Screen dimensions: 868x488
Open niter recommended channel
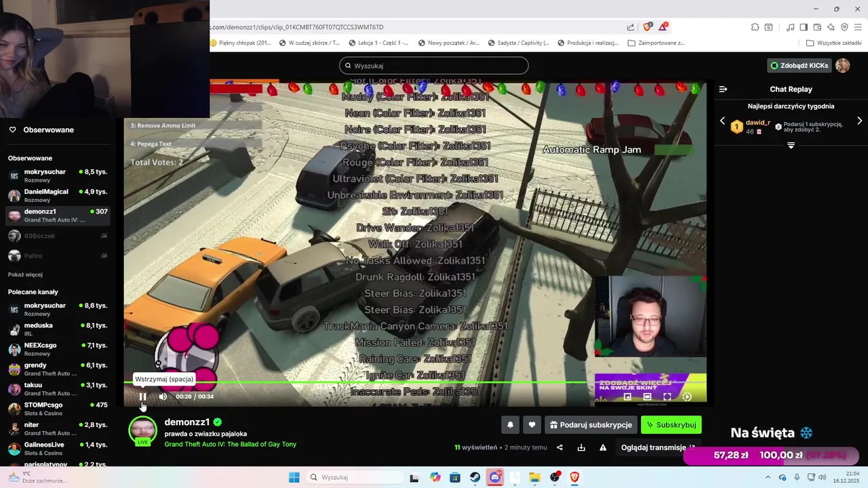click(57, 428)
